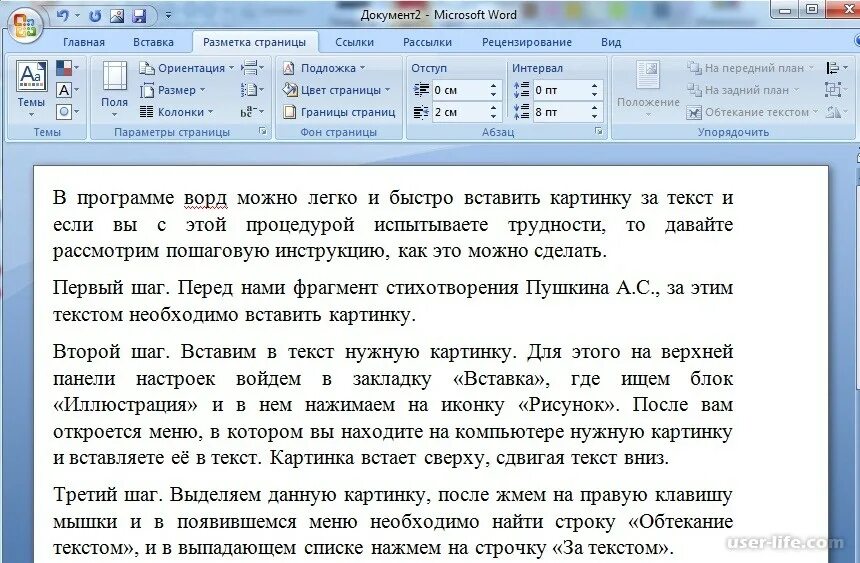Open Параметры страницы dialog launcher
The width and height of the screenshot is (860, 563).
point(263,131)
